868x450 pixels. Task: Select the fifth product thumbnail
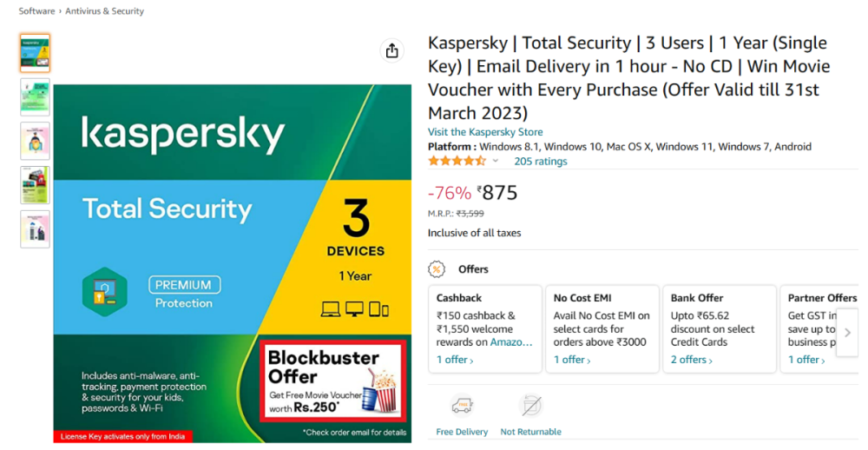coord(35,229)
